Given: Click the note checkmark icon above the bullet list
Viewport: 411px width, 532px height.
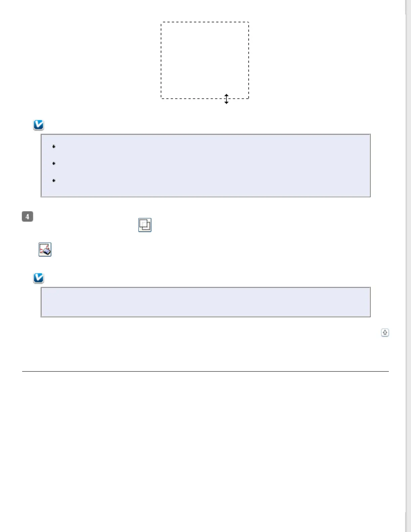Looking at the screenshot, I should 39,125.
